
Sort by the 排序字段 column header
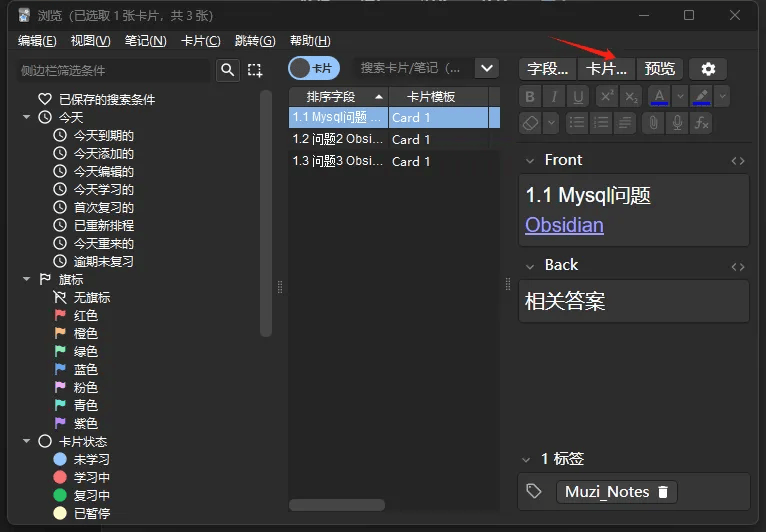coord(339,97)
